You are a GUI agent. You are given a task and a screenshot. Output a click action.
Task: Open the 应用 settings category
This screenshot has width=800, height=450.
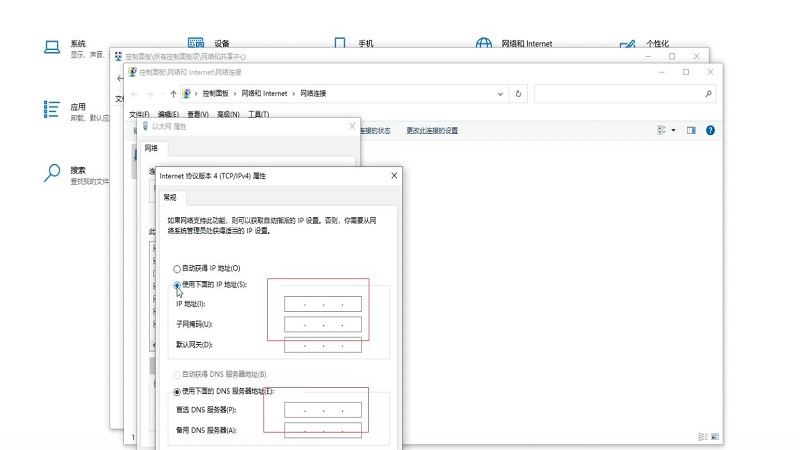76,111
